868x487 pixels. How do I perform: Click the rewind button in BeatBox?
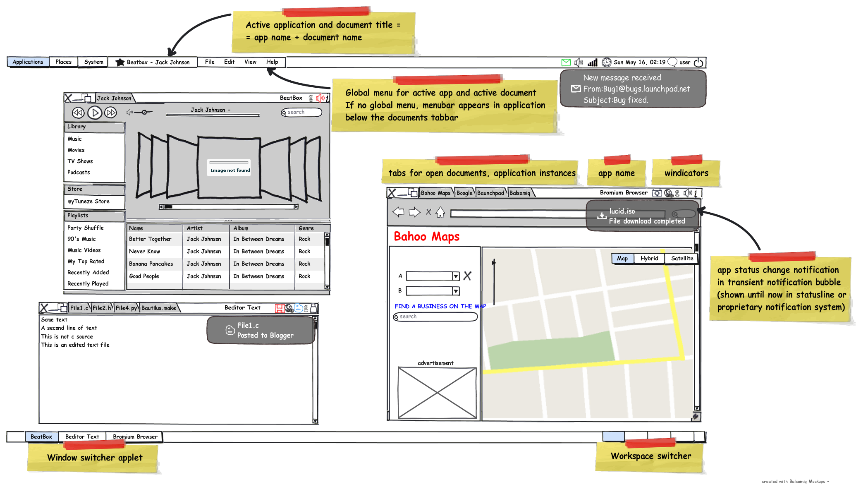pos(78,113)
